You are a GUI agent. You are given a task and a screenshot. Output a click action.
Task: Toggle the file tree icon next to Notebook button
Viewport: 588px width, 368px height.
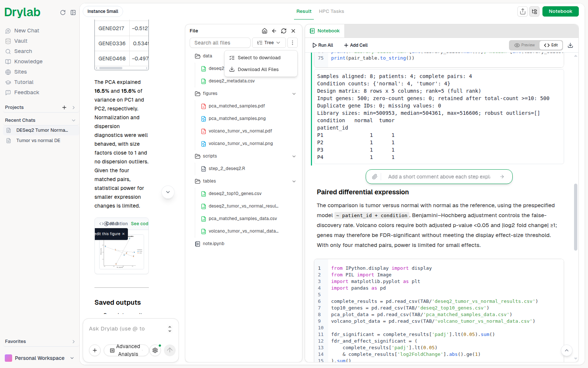pyautogui.click(x=534, y=11)
